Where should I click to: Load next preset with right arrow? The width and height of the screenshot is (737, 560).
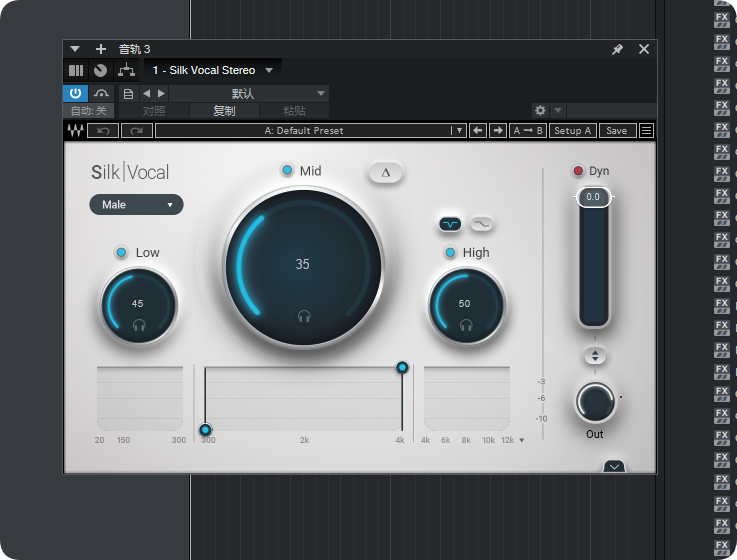coord(498,130)
